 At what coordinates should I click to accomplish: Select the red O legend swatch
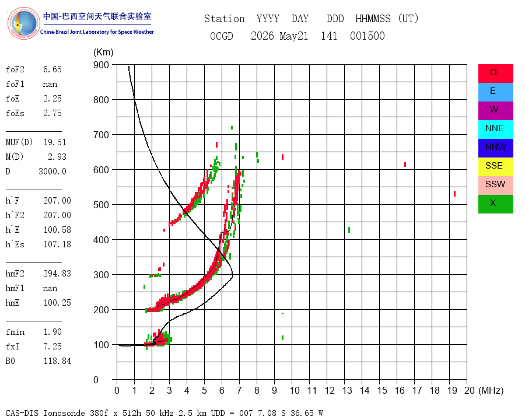495,73
